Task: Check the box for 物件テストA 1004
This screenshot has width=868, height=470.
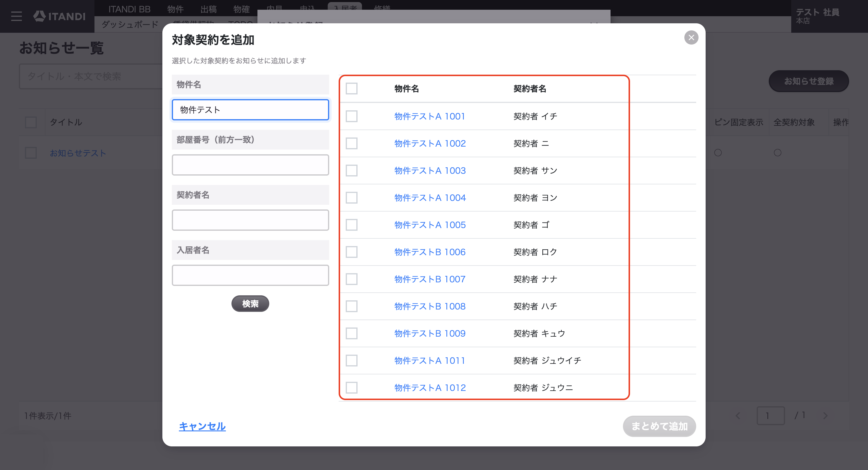Action: pos(351,198)
